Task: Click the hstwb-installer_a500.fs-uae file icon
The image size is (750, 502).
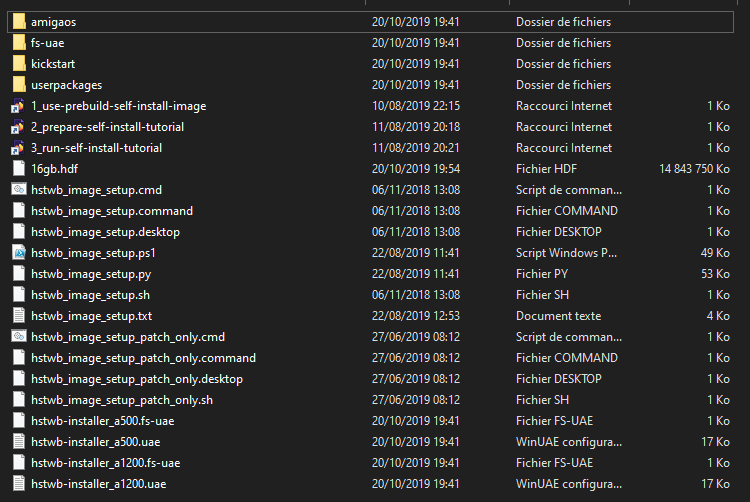Action: point(19,421)
